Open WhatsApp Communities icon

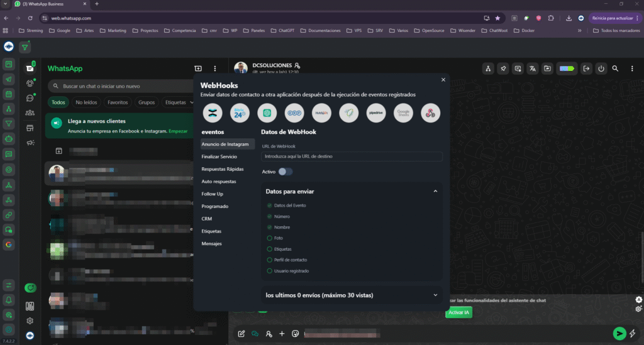click(30, 112)
